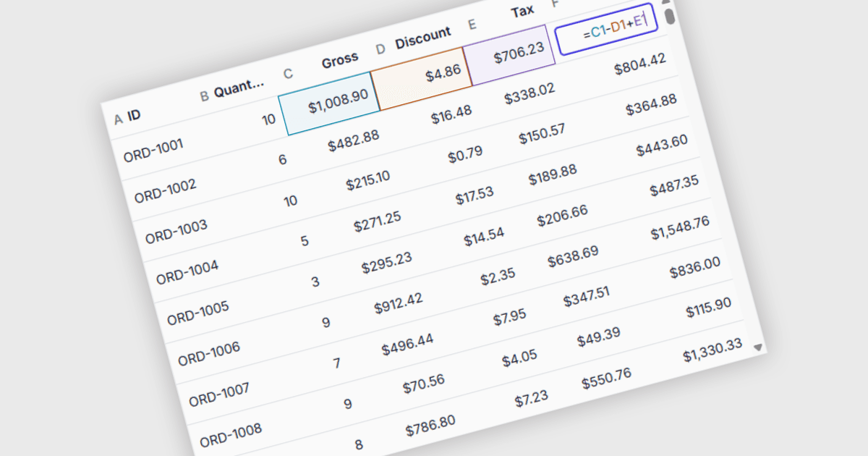Select the highlighted cell $706.23
The width and height of the screenshot is (868, 456).
(510, 56)
